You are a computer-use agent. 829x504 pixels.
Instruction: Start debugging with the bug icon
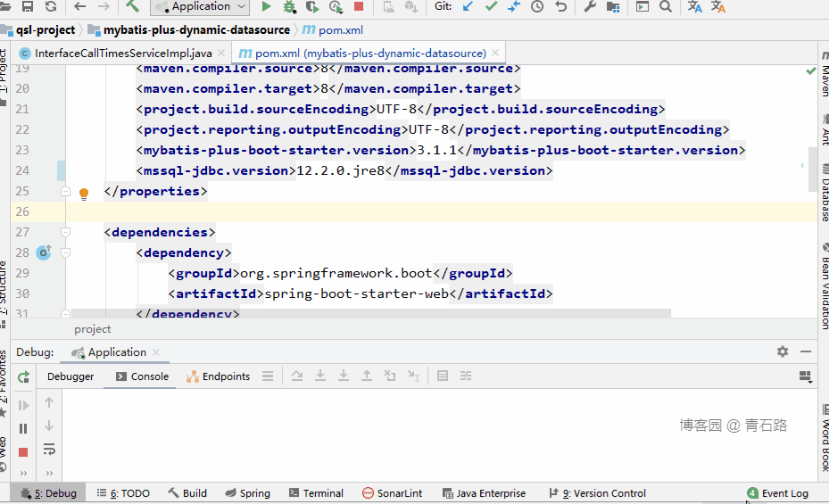coord(289,6)
